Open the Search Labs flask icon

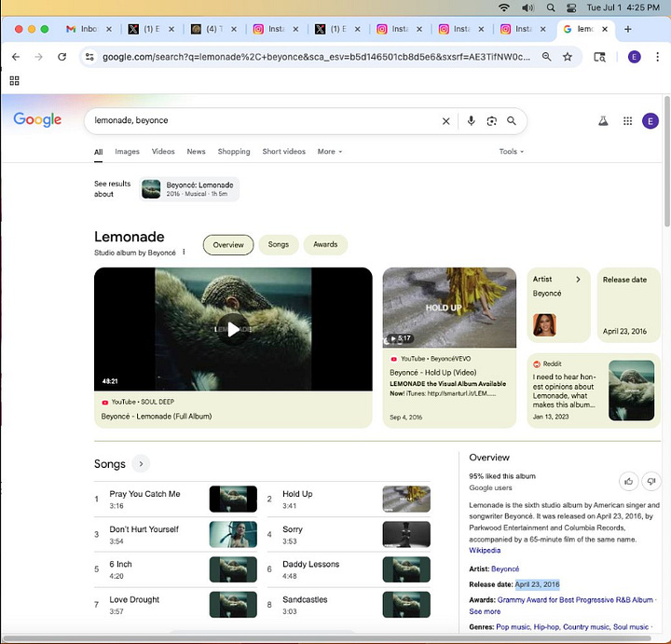[603, 121]
